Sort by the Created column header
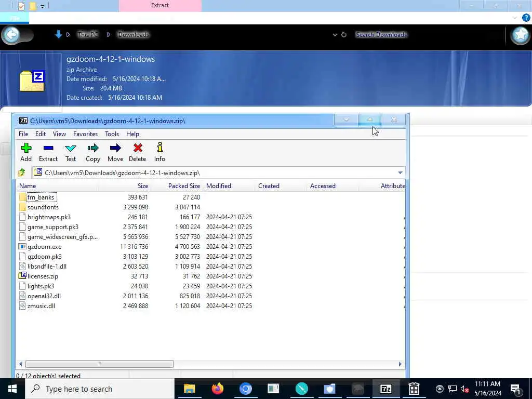 281,186
